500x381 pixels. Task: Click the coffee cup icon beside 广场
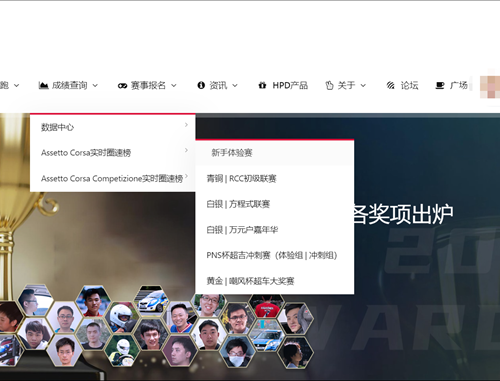(x=440, y=86)
